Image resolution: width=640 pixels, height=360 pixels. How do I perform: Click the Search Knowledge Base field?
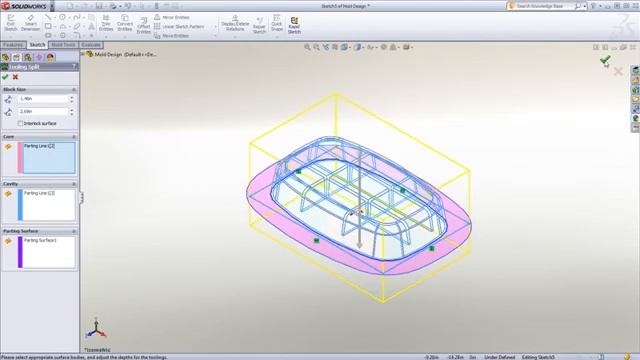544,6
